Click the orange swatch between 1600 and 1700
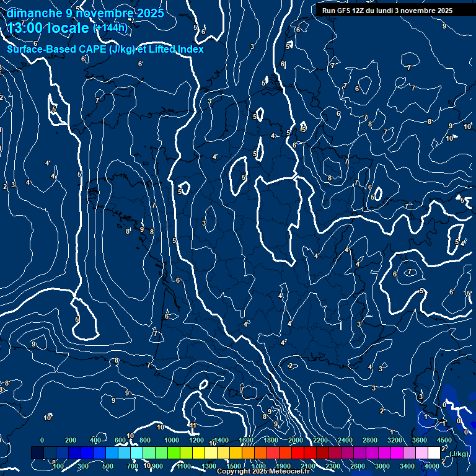Image resolution: width=476 pixels, height=476 pixels. tap(248, 452)
